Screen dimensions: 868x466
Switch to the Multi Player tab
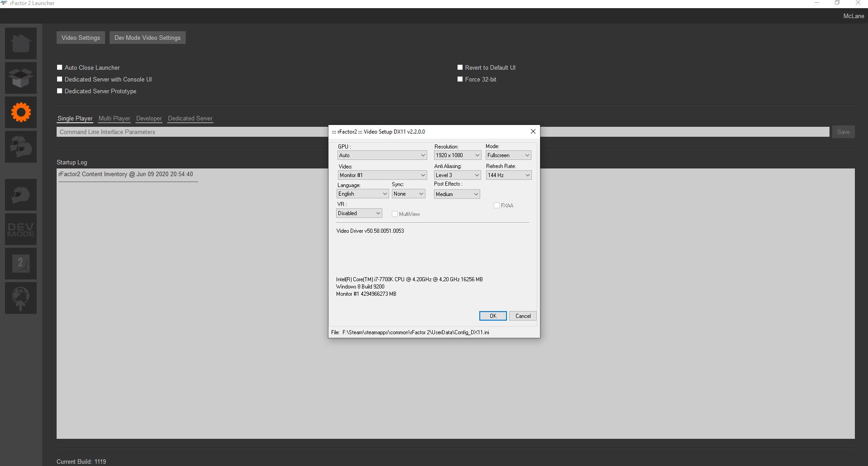point(114,119)
